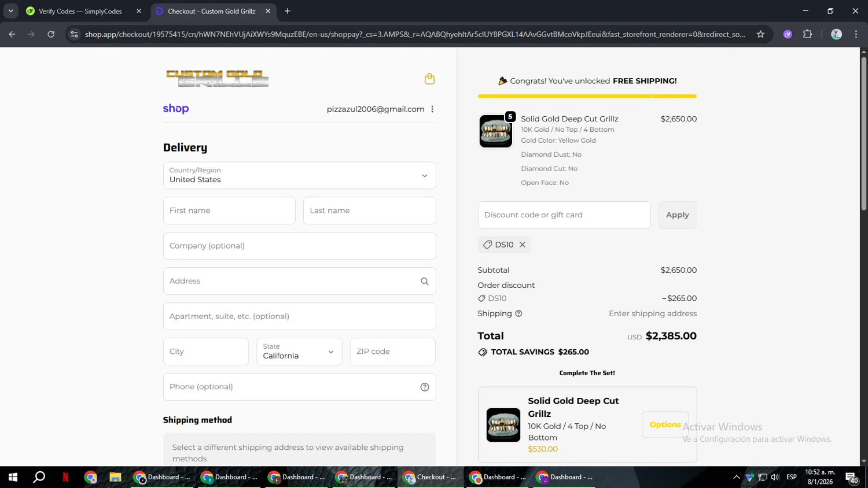Focus the Last name field
This screenshot has height=488, width=868.
[369, 211]
